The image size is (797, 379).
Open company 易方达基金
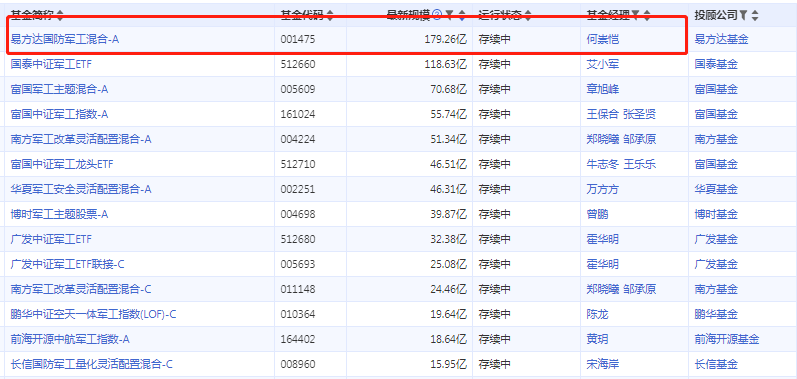(721, 39)
